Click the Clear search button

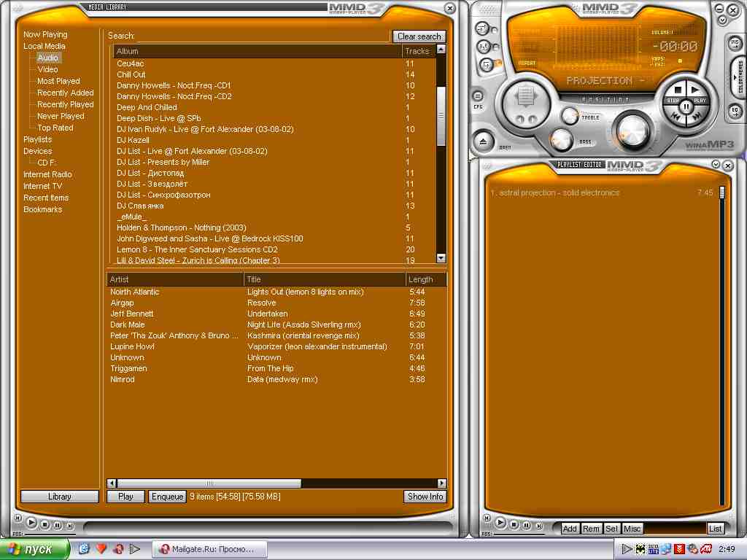pyautogui.click(x=419, y=36)
